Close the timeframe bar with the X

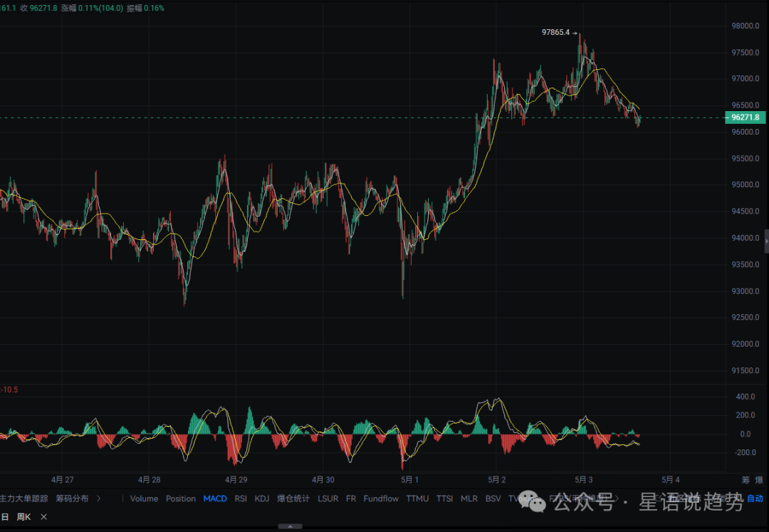pyautogui.click(x=43, y=517)
